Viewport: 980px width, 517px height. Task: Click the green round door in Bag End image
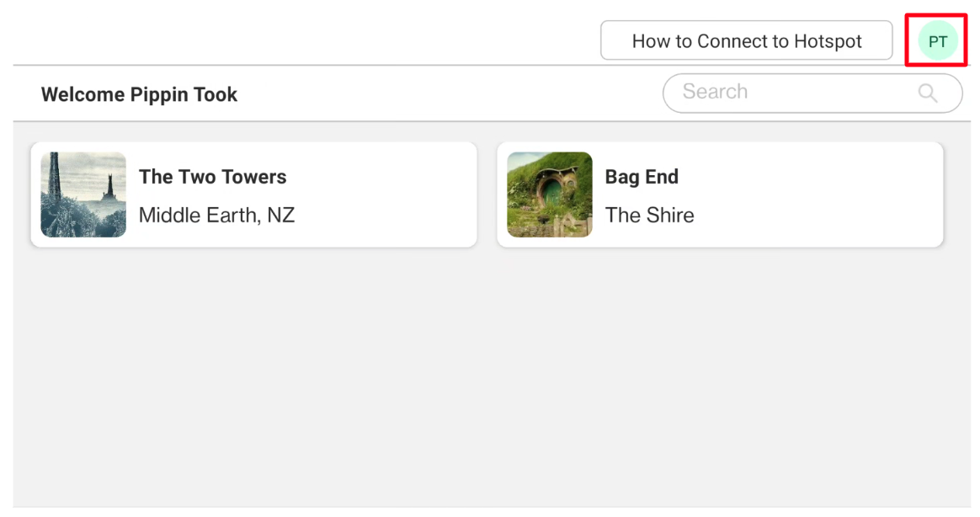pos(551,193)
